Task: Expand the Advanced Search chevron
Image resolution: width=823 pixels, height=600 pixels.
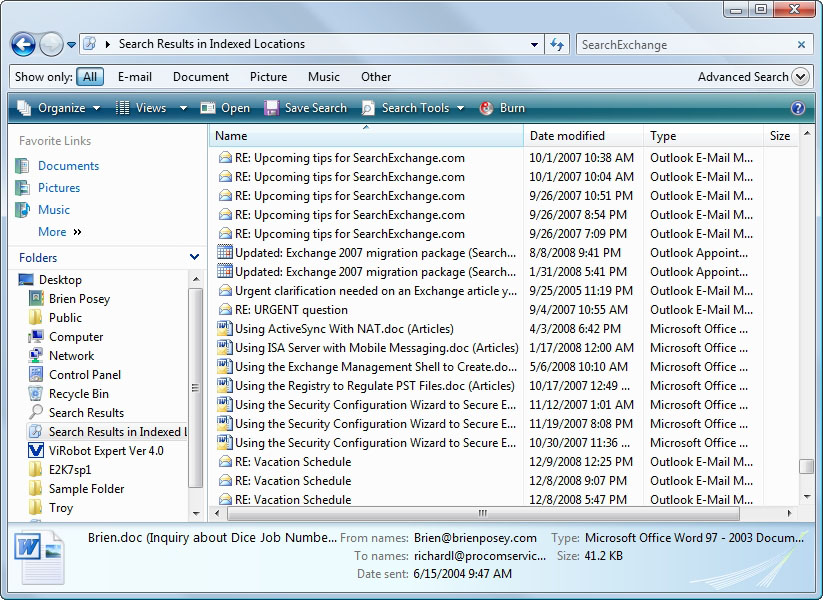Action: (x=800, y=77)
